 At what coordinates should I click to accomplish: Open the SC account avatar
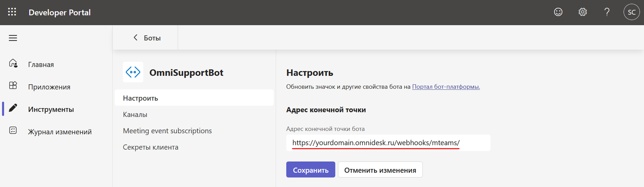click(631, 12)
